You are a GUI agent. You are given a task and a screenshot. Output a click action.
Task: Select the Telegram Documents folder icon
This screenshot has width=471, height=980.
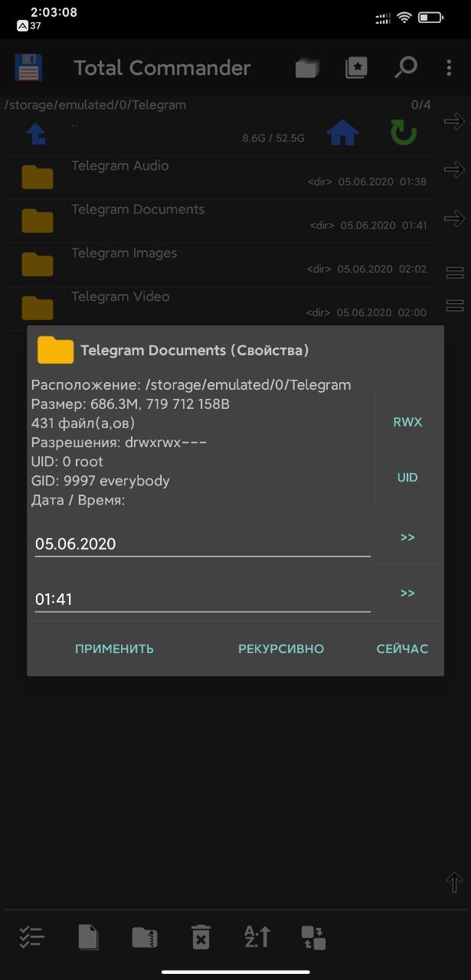click(x=38, y=220)
